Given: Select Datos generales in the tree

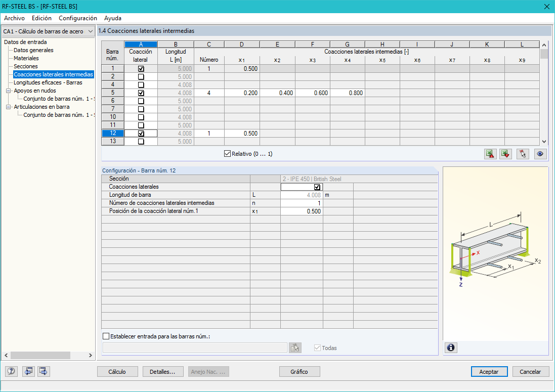Looking at the screenshot, I should (33, 50).
